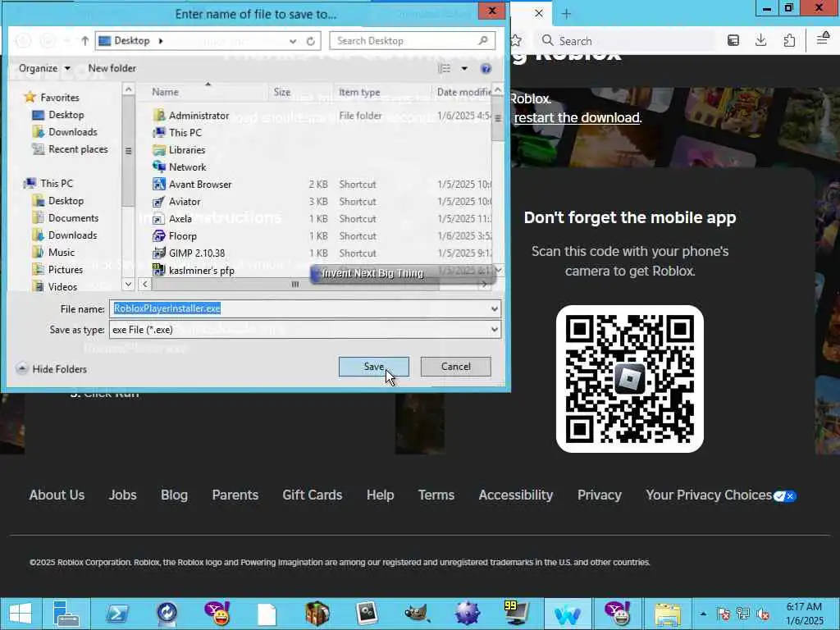
Task: Select Downloads under Favorites
Action: [x=65, y=132]
